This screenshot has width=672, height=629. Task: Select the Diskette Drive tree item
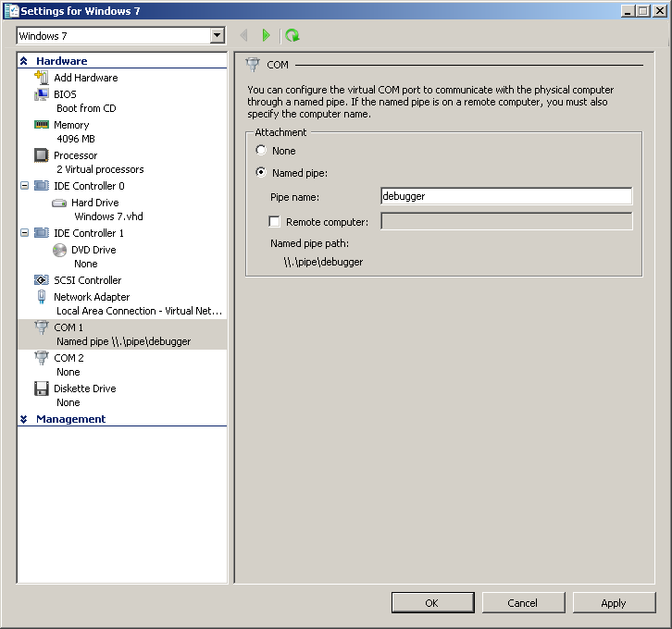pyautogui.click(x=85, y=388)
